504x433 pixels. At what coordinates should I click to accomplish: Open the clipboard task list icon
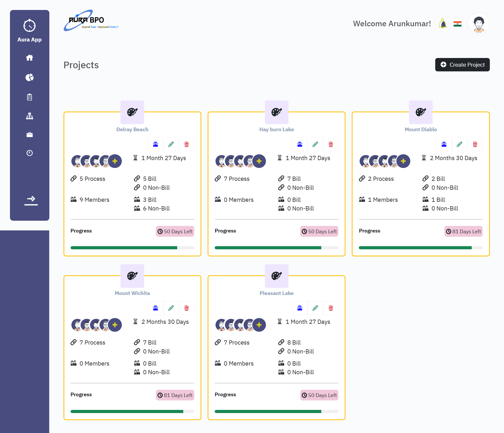(x=29, y=97)
